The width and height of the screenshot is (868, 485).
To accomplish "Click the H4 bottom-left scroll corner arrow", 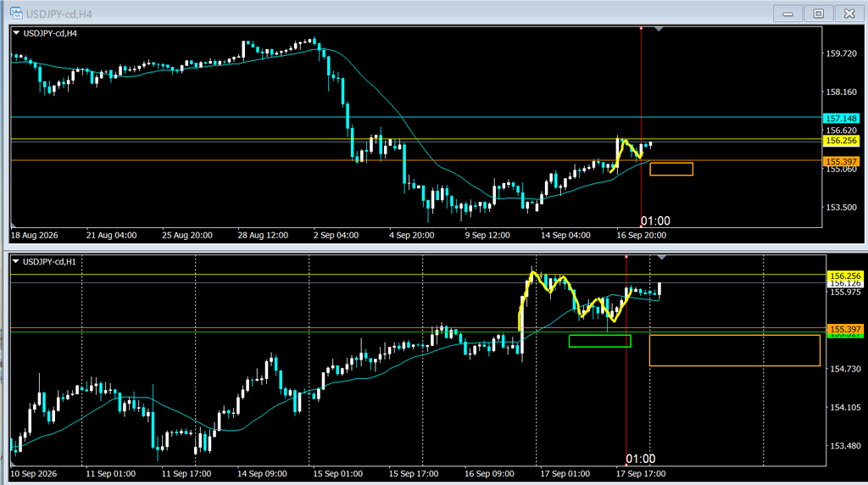I will tap(14, 225).
